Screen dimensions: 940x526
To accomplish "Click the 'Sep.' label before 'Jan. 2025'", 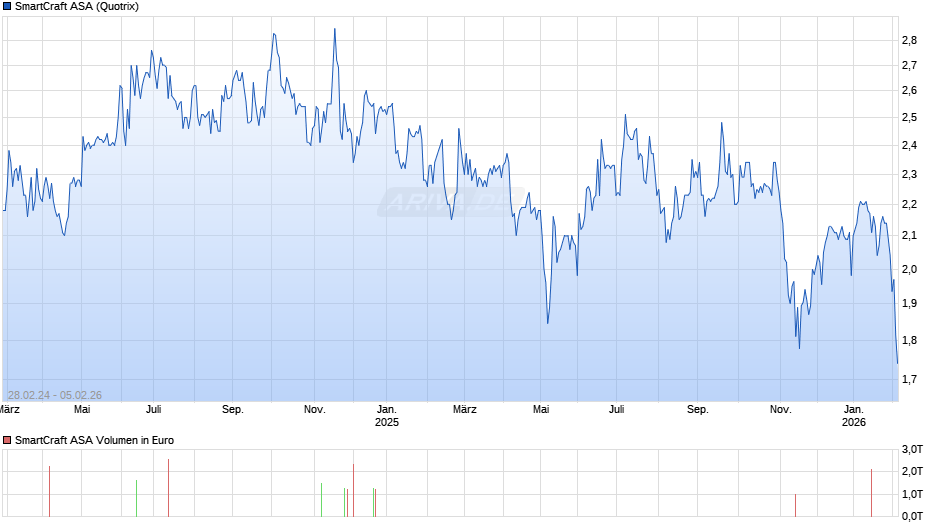I will click(x=233, y=410).
